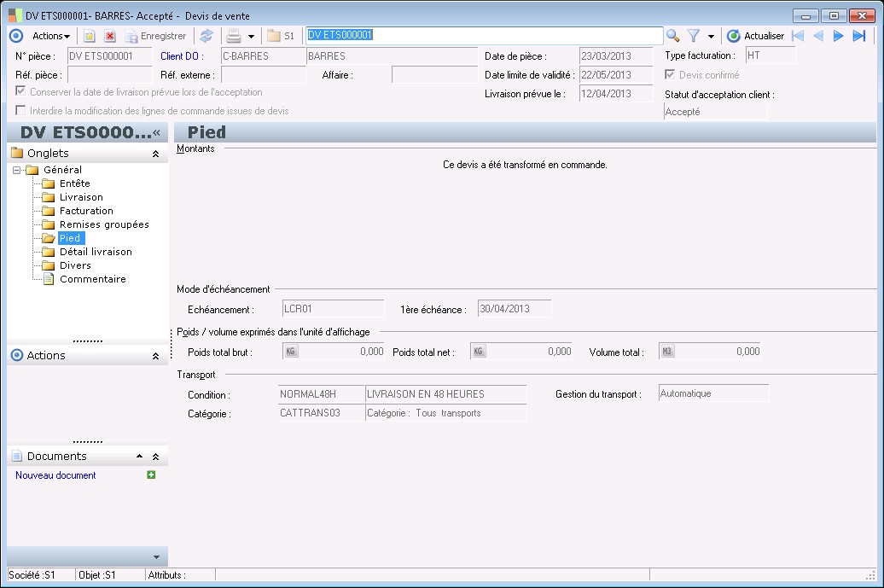
Task: Click the Actualiser button
Action: (755, 36)
